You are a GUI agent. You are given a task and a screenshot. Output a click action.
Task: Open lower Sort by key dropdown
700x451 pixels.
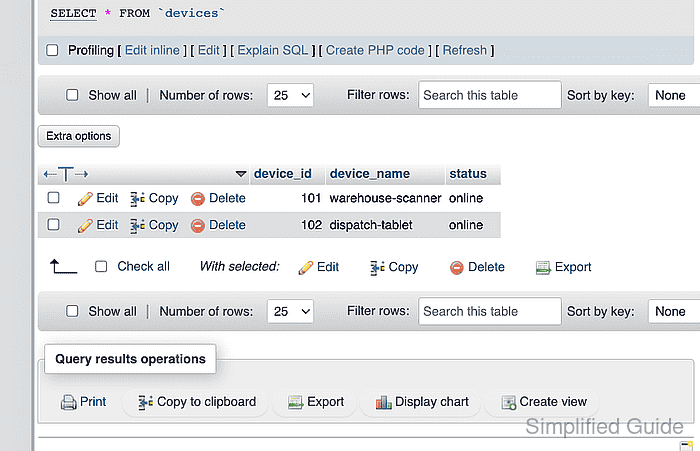point(674,311)
